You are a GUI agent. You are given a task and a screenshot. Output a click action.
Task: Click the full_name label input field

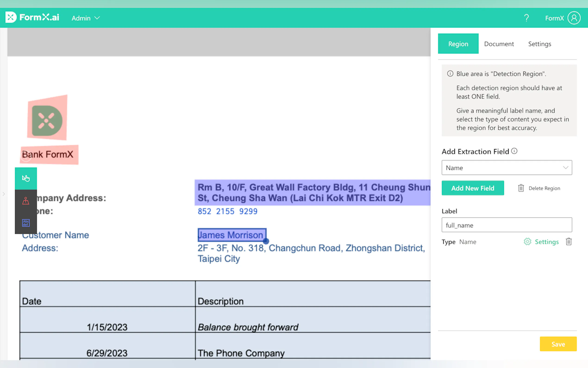tap(507, 225)
